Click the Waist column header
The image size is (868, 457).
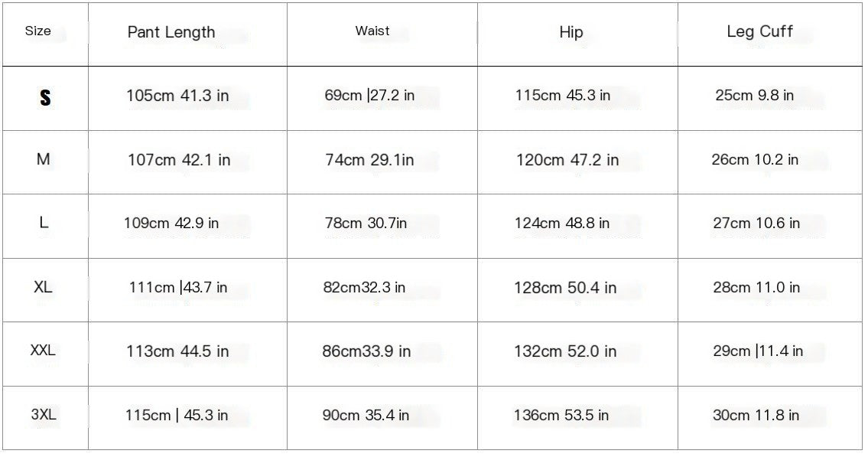point(372,31)
